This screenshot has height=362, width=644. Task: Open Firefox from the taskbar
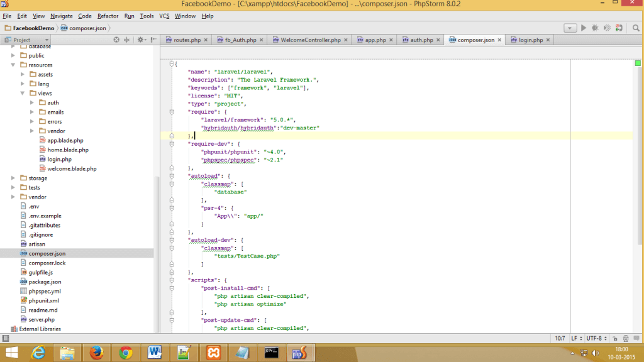pyautogui.click(x=96, y=353)
